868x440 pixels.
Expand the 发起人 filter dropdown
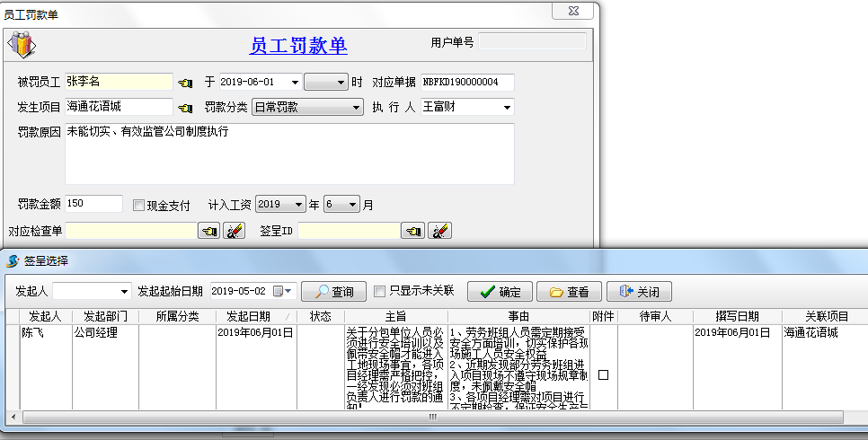pyautogui.click(x=124, y=292)
